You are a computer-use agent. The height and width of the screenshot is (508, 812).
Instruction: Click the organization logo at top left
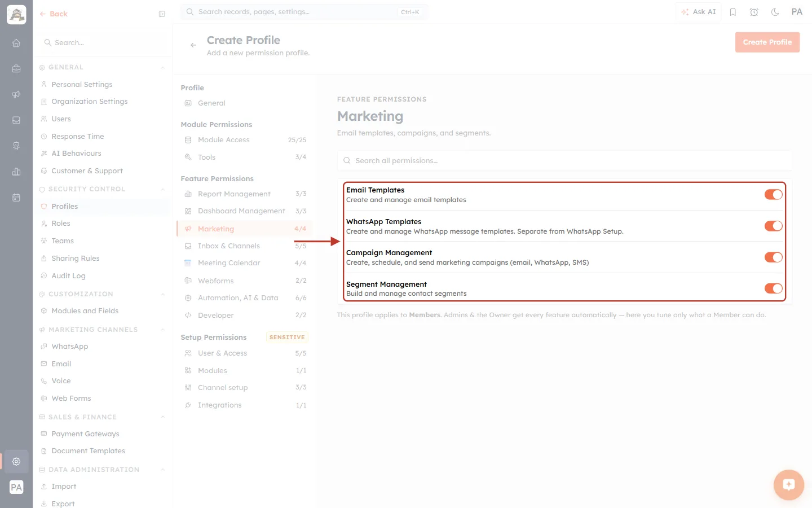pos(16,15)
